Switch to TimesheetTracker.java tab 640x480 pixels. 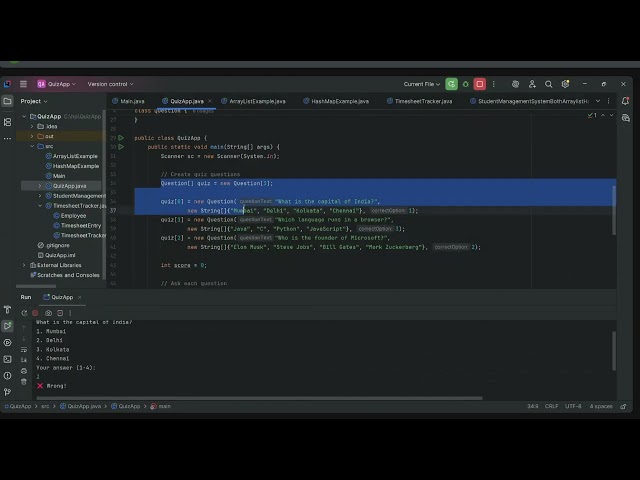click(419, 101)
